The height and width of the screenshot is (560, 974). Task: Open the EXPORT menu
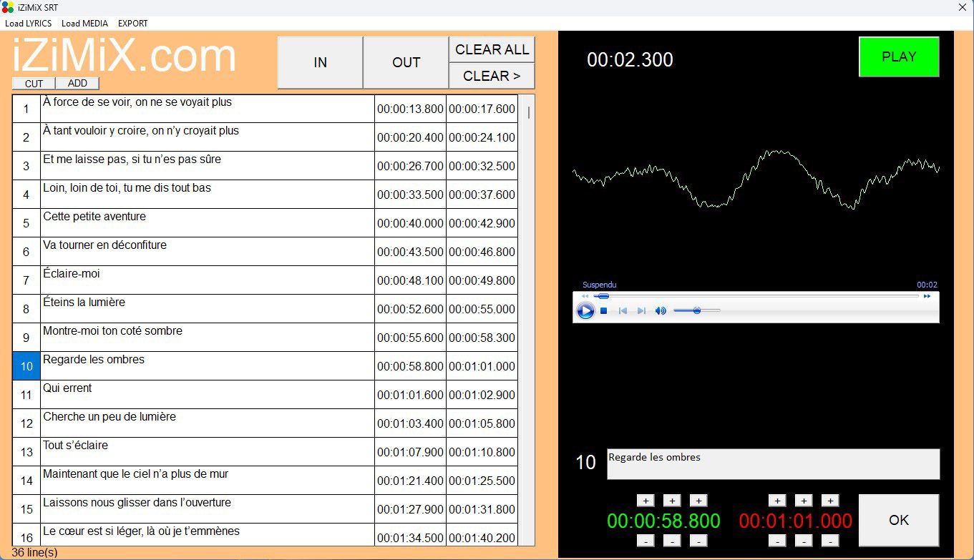(133, 24)
